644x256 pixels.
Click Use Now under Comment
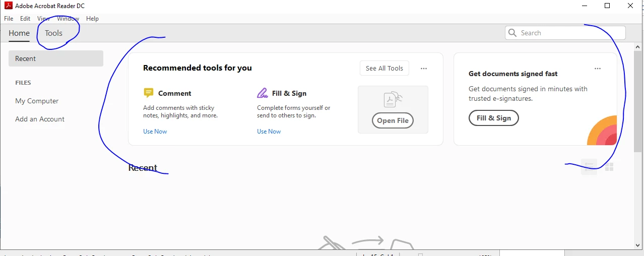click(x=155, y=132)
